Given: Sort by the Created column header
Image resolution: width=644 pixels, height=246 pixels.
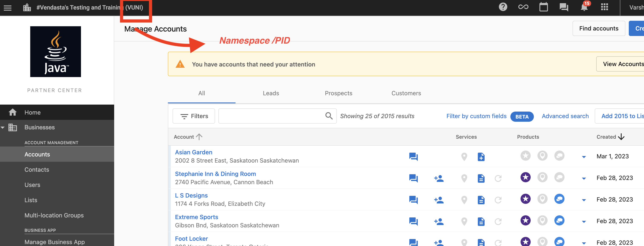Looking at the screenshot, I should coord(611,137).
